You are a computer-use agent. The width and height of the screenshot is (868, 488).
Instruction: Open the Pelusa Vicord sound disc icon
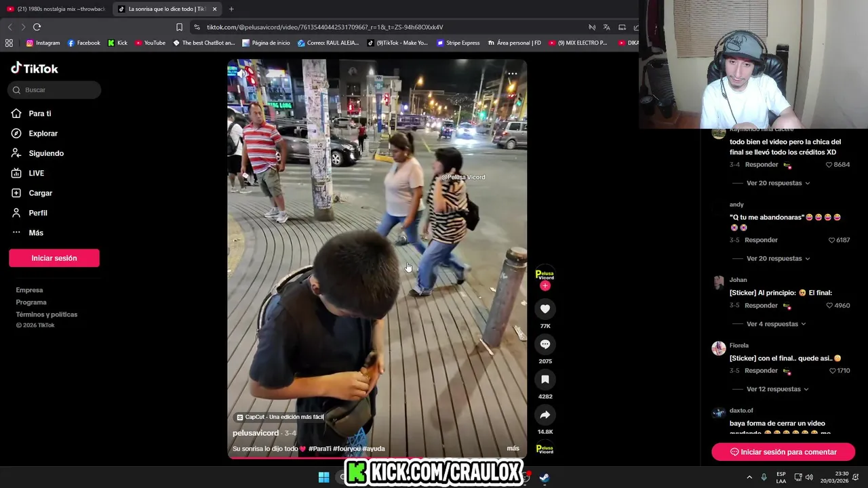[545, 449]
